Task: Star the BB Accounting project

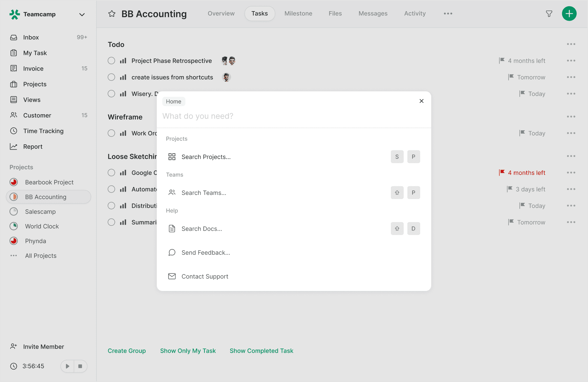Action: (x=112, y=14)
